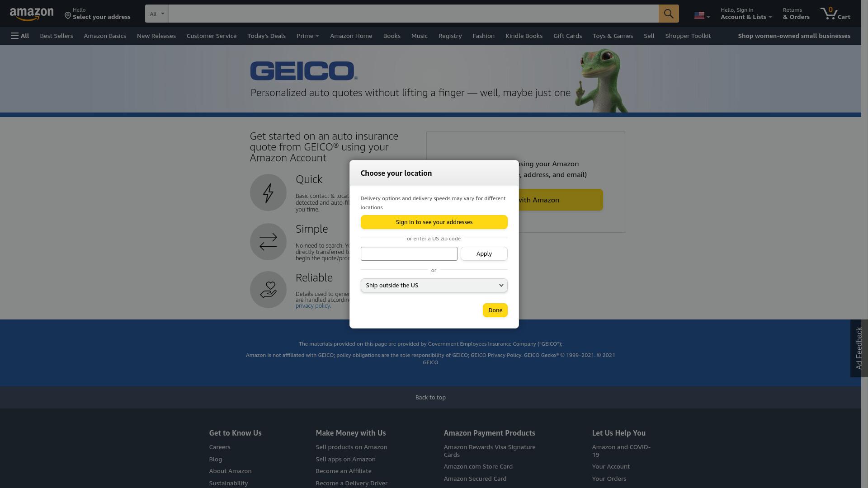Screen dimensions: 868x488
Task: Open Best Sellers in navigation bar
Action: [x=57, y=36]
